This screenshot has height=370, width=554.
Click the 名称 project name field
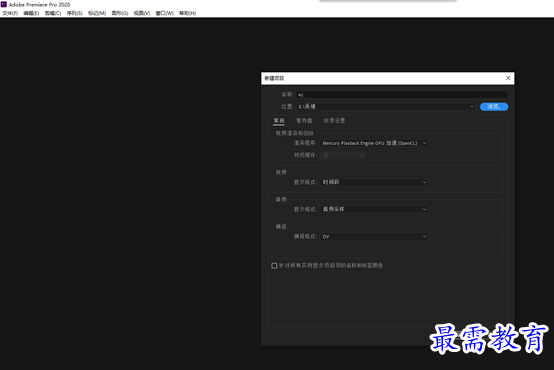(x=402, y=94)
